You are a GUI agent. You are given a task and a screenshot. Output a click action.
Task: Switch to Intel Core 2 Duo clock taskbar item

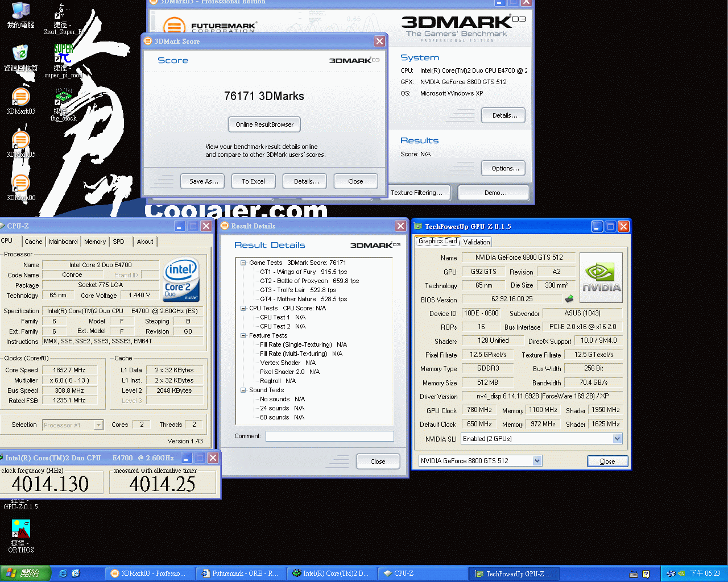(333, 573)
